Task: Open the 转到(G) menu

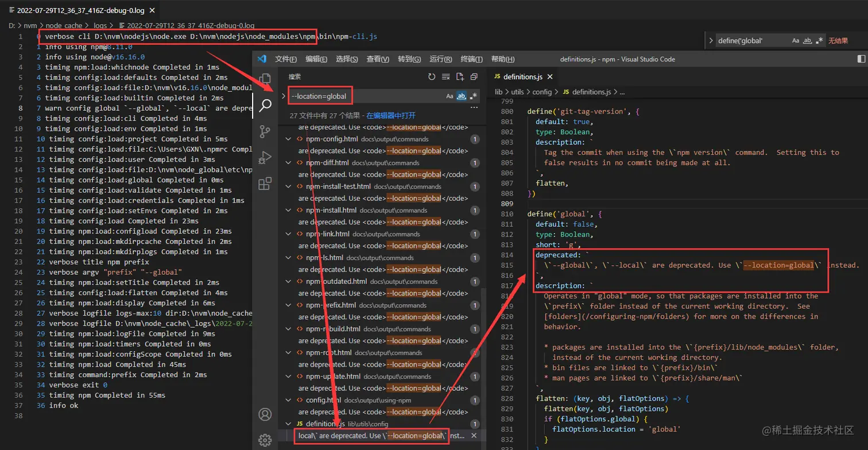Action: (x=409, y=59)
